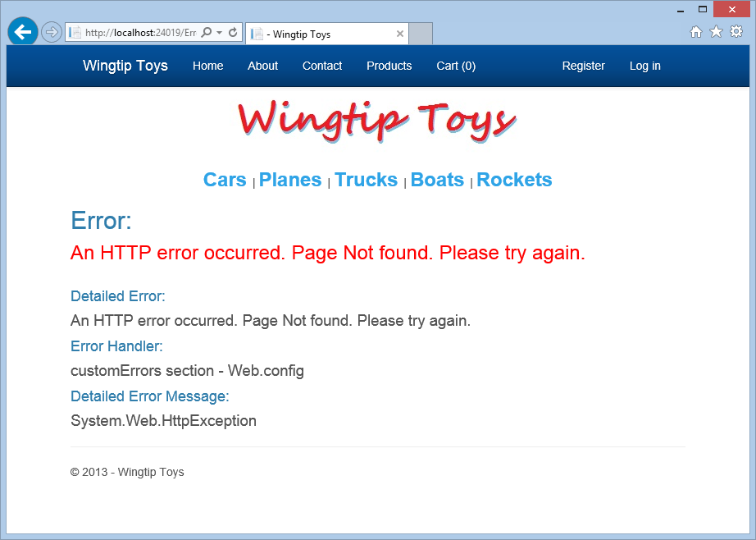Open the browser Home page icon

[x=695, y=31]
